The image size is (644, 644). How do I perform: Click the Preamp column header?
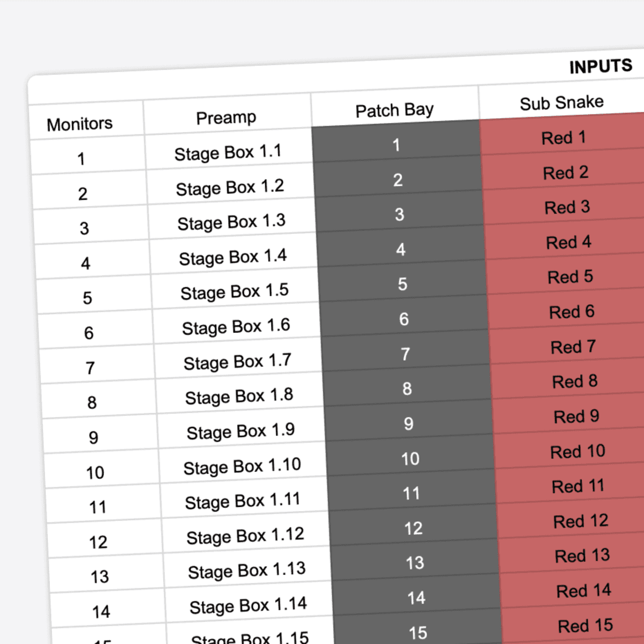[x=226, y=118]
